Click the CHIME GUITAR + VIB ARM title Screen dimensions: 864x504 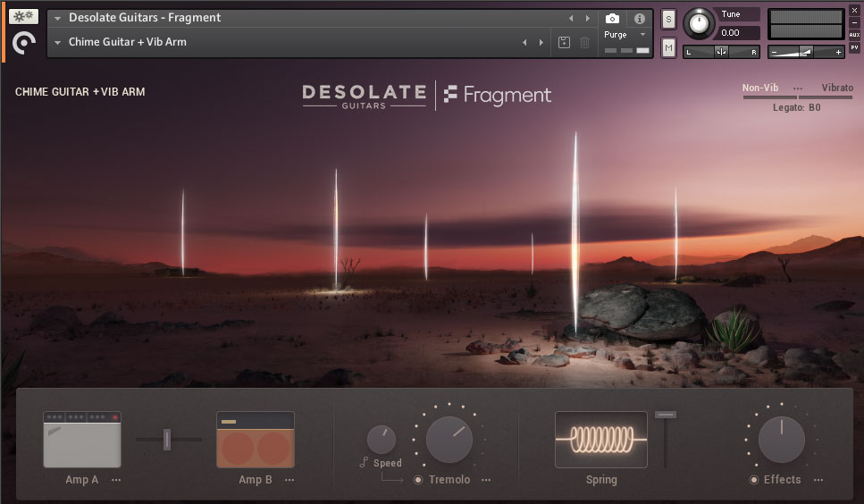80,92
